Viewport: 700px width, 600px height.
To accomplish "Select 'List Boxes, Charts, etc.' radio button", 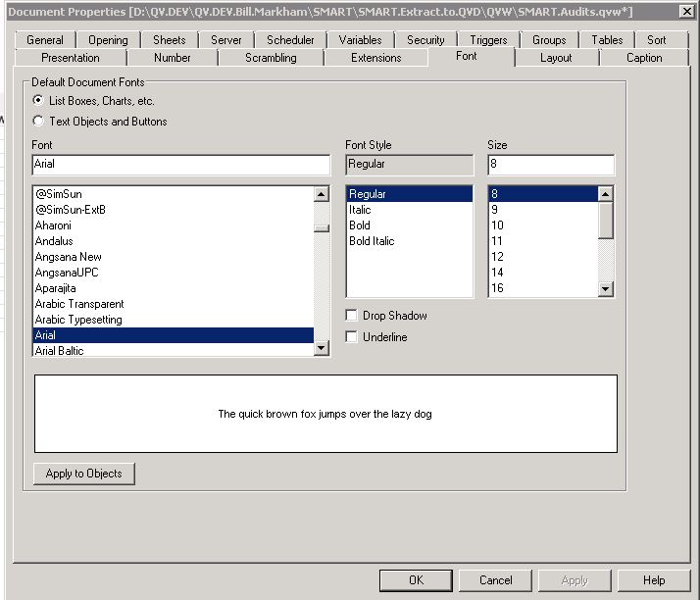I will tap(38, 101).
